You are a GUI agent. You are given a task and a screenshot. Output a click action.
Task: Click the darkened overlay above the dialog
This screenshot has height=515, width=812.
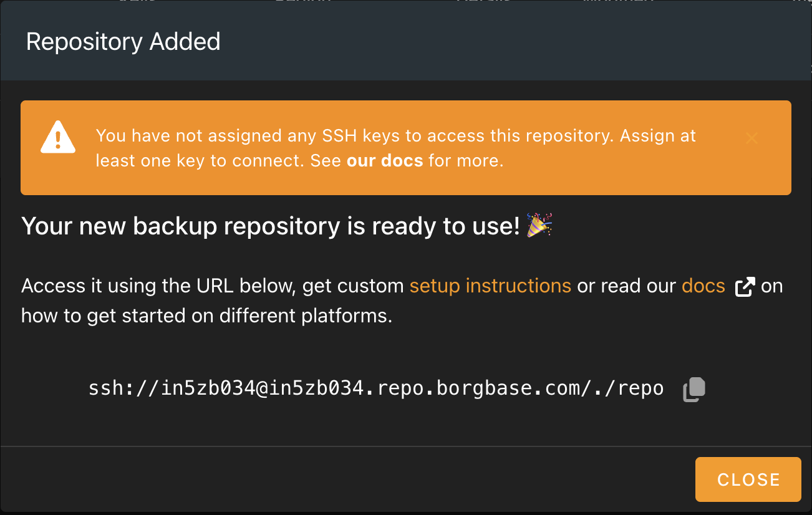click(406, 3)
